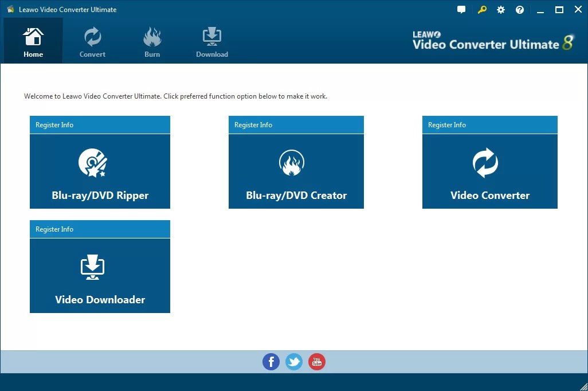Select the Home tab
This screenshot has height=391, width=588.
coord(33,40)
